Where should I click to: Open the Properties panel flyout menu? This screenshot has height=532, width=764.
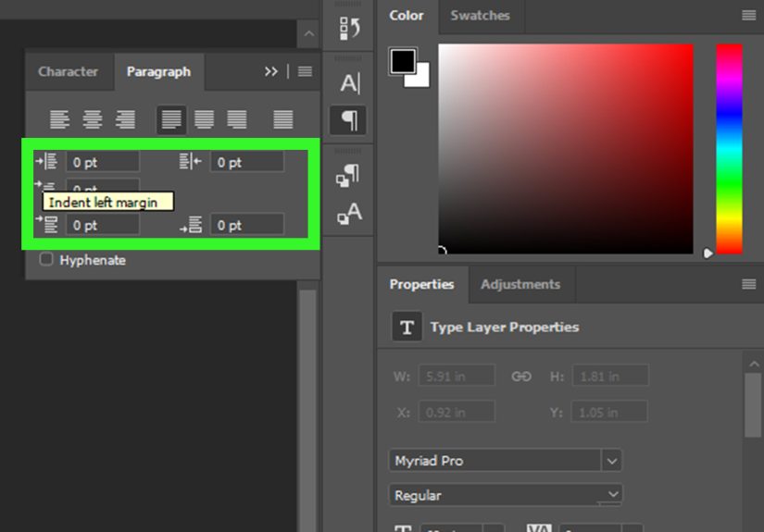click(x=749, y=284)
